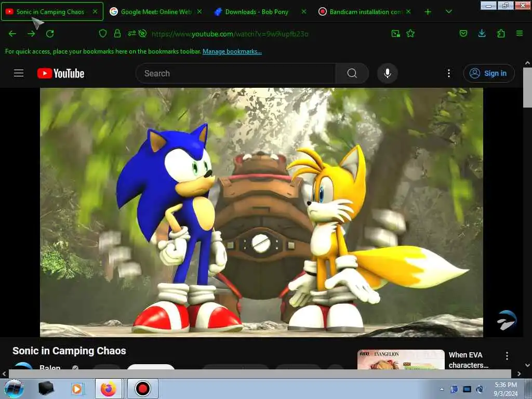Click the horizontal scrollbar right arrow

click(518, 374)
